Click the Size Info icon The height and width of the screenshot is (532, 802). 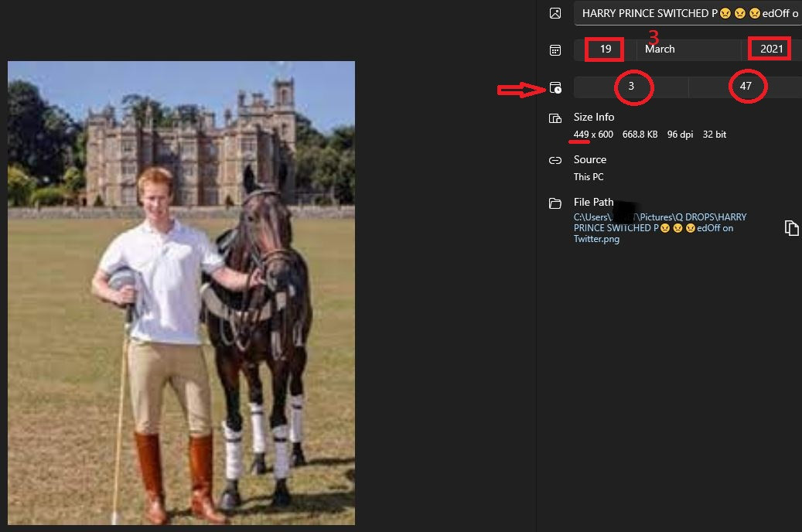(555, 118)
